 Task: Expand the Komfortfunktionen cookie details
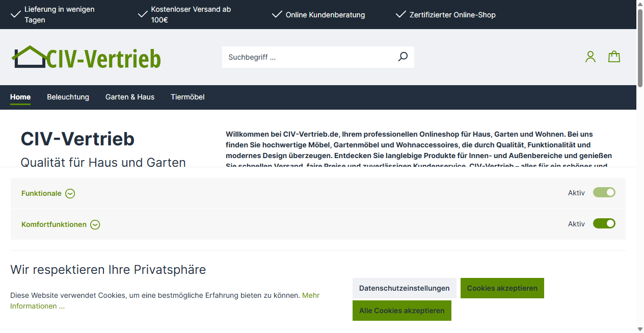[95, 224]
